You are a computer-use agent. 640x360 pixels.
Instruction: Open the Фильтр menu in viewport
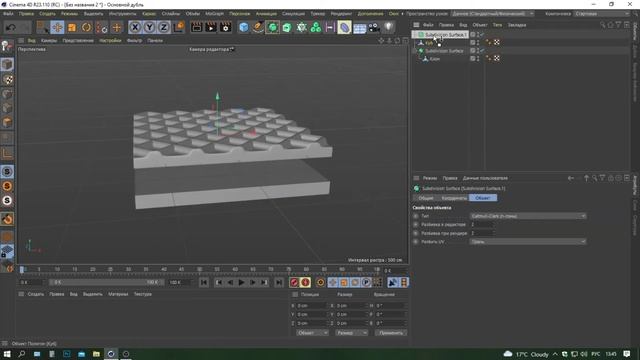click(134, 40)
